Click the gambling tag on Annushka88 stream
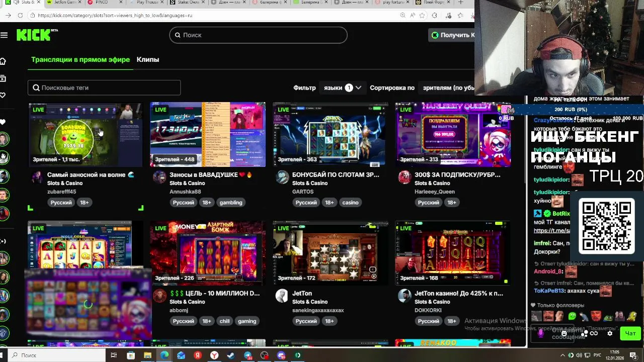 231,202
